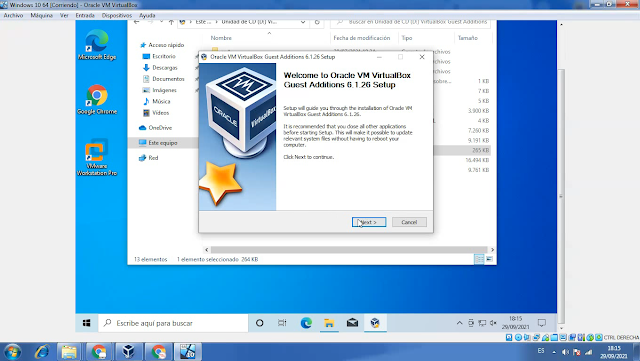Click the guest tray volume icon
Viewport: 640px width, 361px height.
click(x=493, y=323)
